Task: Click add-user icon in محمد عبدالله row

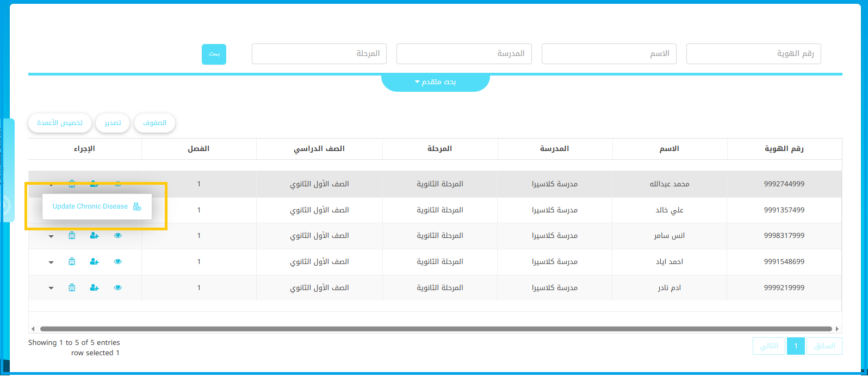Action: tap(94, 184)
